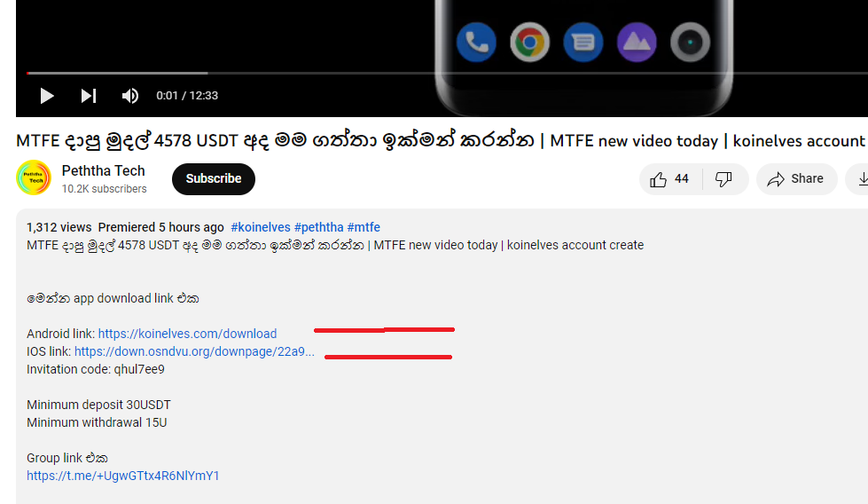Click the Premiered 5 hours ago text

pyautogui.click(x=161, y=227)
